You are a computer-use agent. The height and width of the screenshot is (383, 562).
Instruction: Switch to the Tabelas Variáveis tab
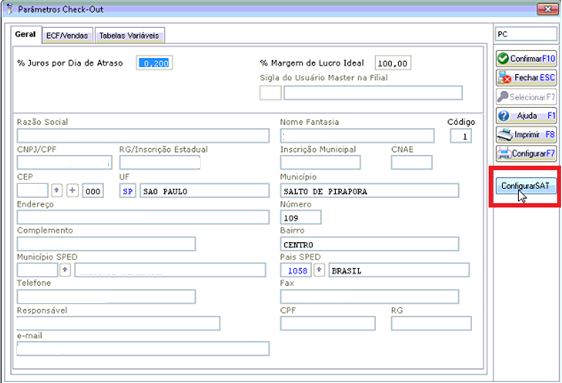[x=129, y=35]
